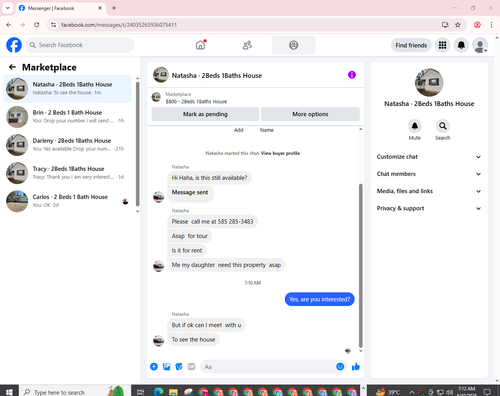Click the large listing photo in info panel
The width and height of the screenshot is (500, 396).
tap(429, 82)
